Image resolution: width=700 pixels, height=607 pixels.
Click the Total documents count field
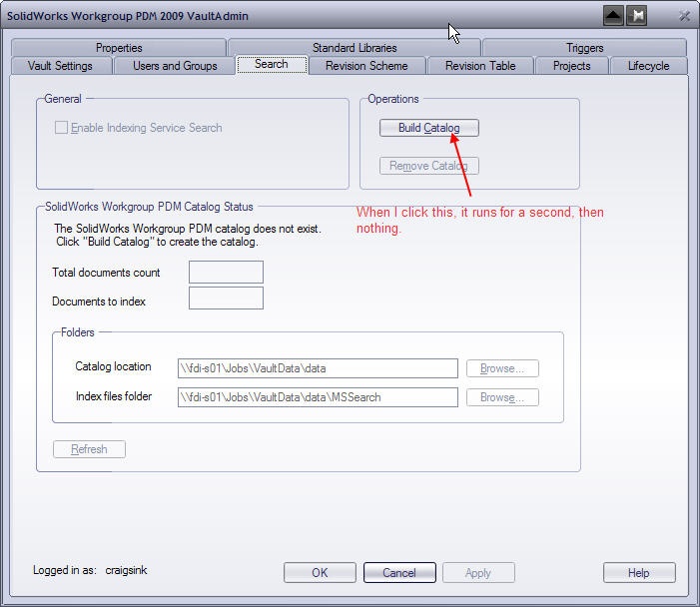tap(226, 273)
